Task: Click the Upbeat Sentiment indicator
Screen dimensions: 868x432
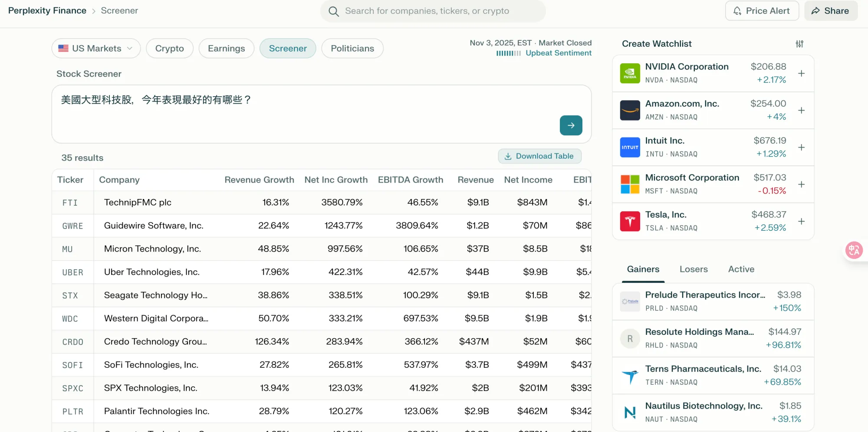Action: point(544,53)
